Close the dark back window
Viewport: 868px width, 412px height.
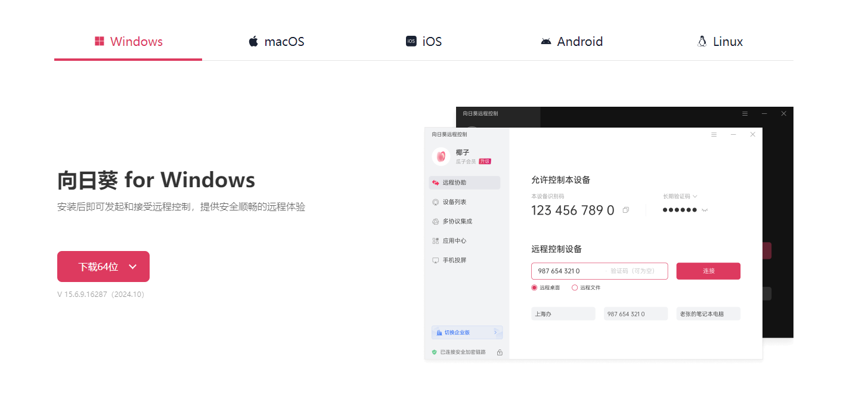pos(783,113)
